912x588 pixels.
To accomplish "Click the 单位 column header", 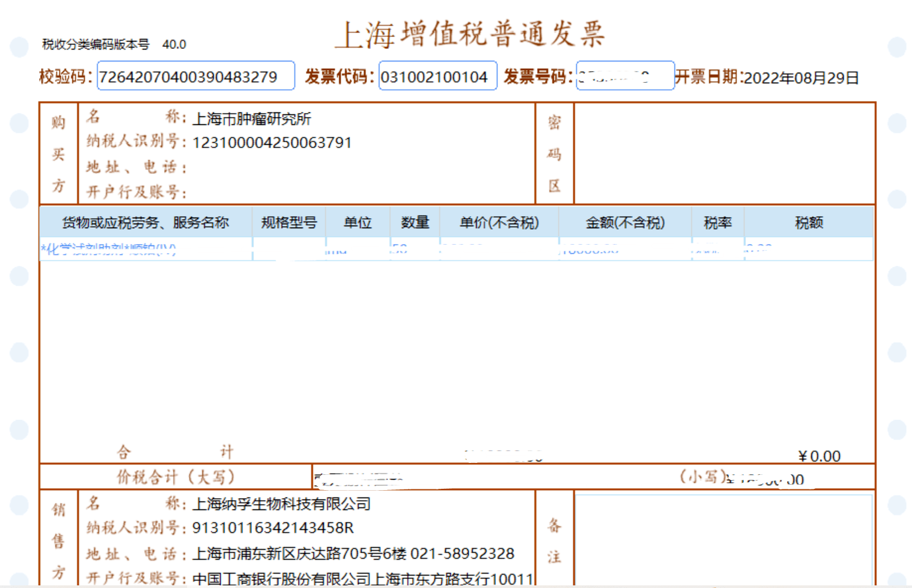I will click(x=358, y=223).
